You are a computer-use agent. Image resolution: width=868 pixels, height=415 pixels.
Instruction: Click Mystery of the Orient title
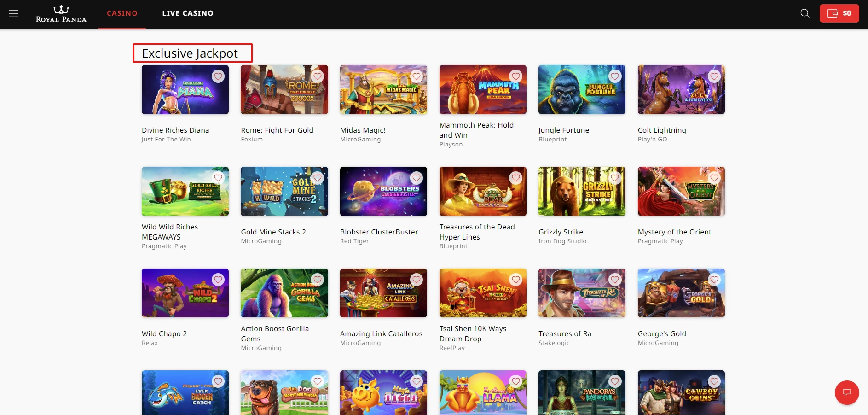674,232
